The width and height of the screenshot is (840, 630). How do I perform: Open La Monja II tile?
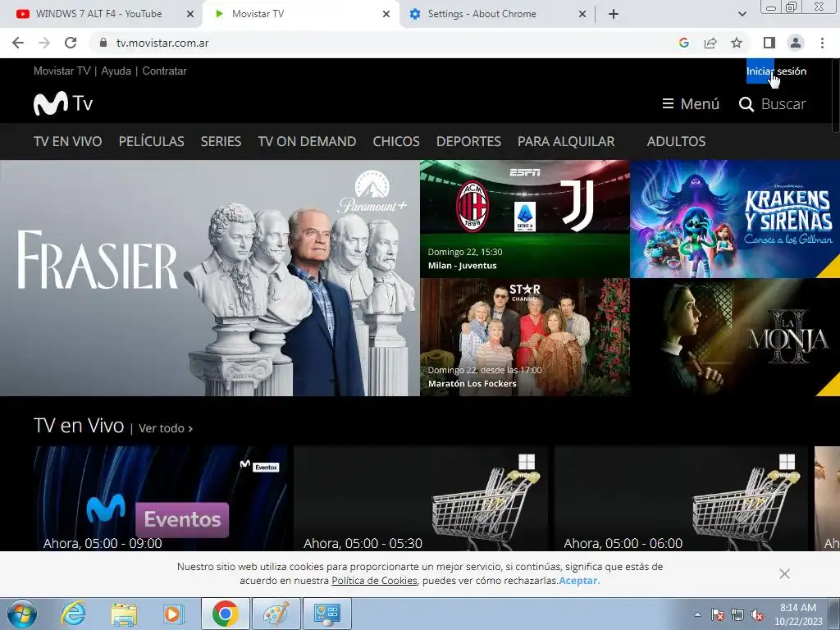point(735,337)
